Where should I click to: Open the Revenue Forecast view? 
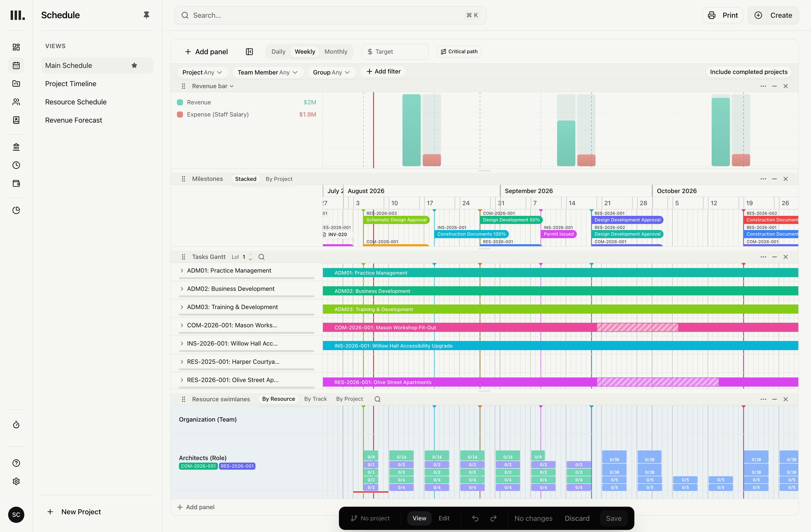point(97,120)
